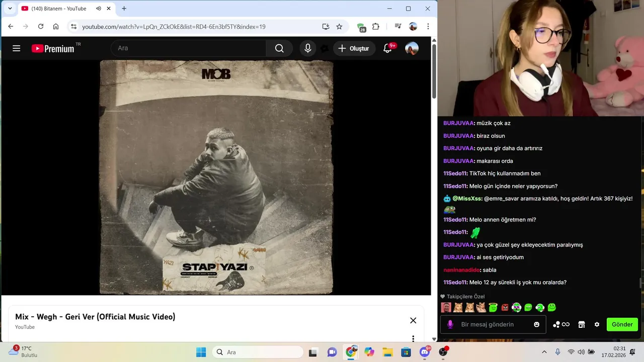Viewport: 644px width, 362px height.
Task: Focus the YouTube Ara search field
Action: (189, 48)
